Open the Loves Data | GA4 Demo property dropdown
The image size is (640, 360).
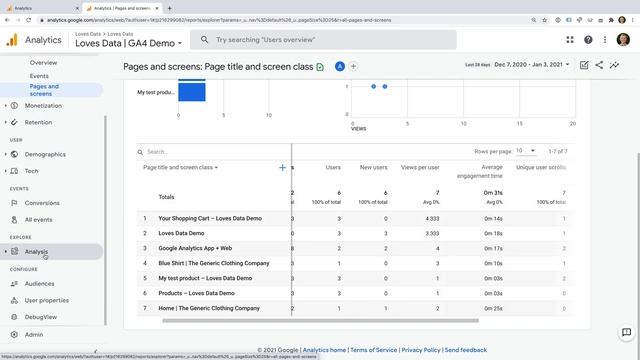point(129,43)
